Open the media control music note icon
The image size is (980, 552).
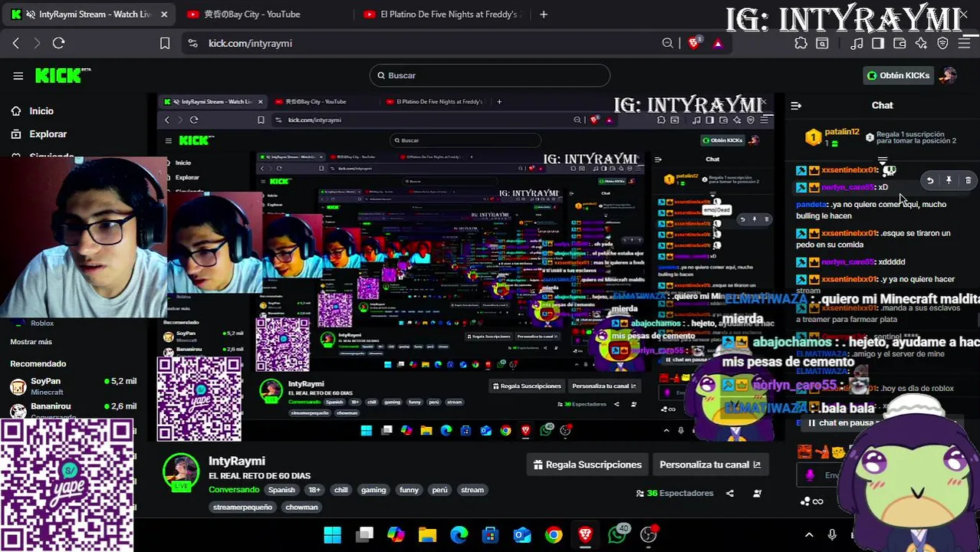(857, 44)
